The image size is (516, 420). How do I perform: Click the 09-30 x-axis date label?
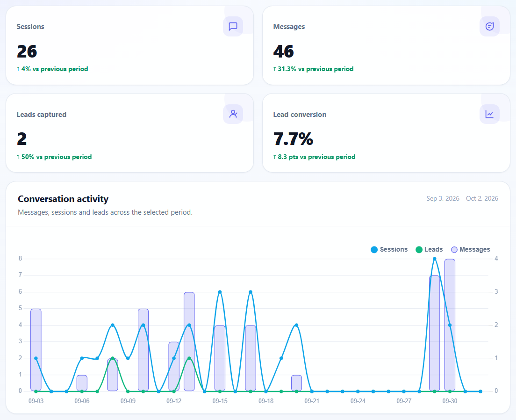click(x=450, y=401)
